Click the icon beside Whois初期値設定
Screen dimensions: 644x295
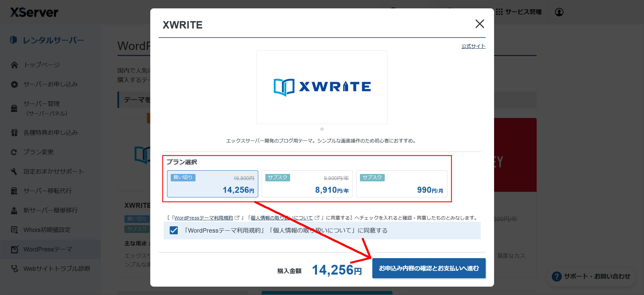tap(14, 230)
